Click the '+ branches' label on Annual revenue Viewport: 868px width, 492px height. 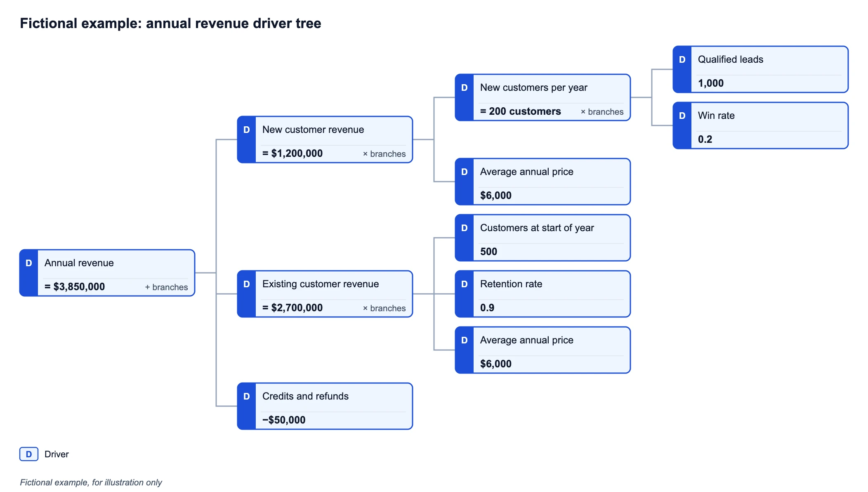[166, 287]
